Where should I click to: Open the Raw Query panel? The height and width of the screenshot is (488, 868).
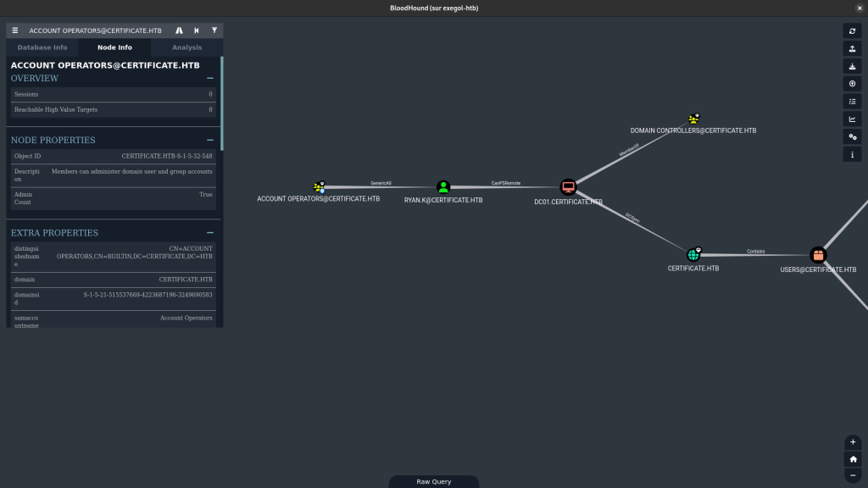tap(434, 481)
